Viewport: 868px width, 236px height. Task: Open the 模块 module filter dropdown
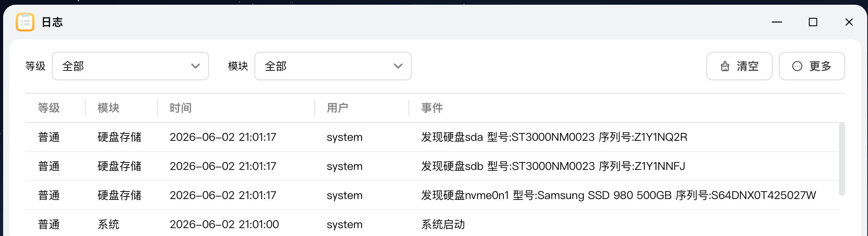coord(333,66)
